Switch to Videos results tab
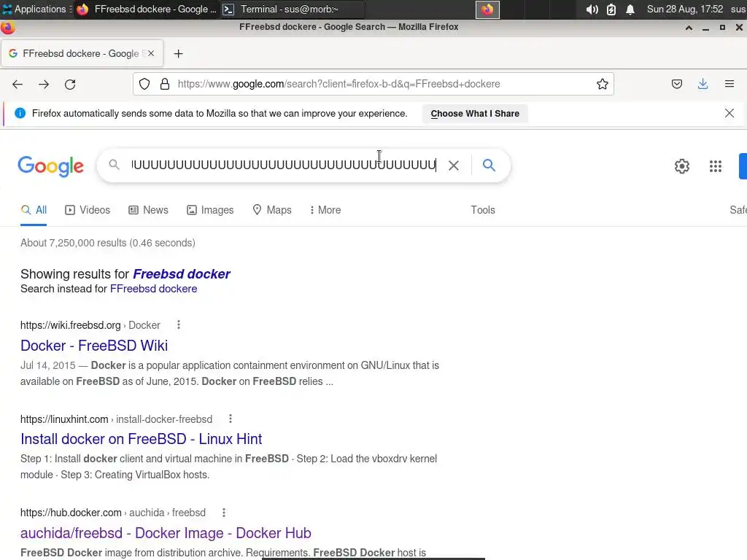The height and width of the screenshot is (560, 747). click(88, 210)
